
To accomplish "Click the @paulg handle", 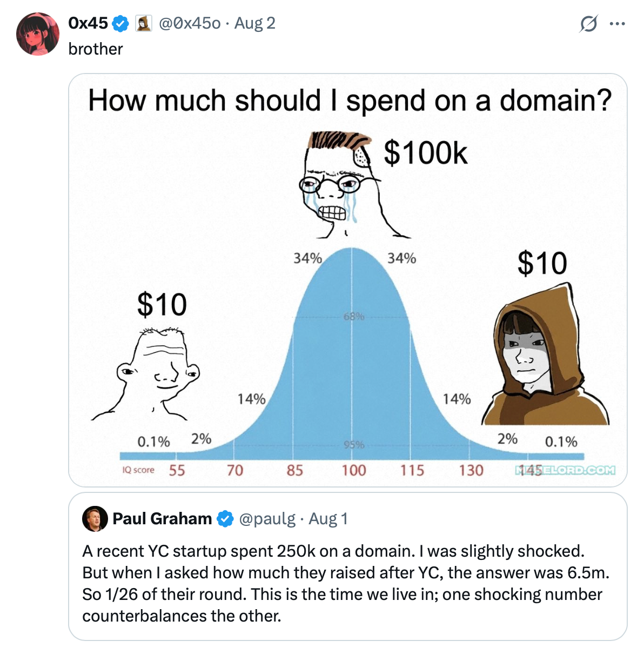I will click(267, 519).
